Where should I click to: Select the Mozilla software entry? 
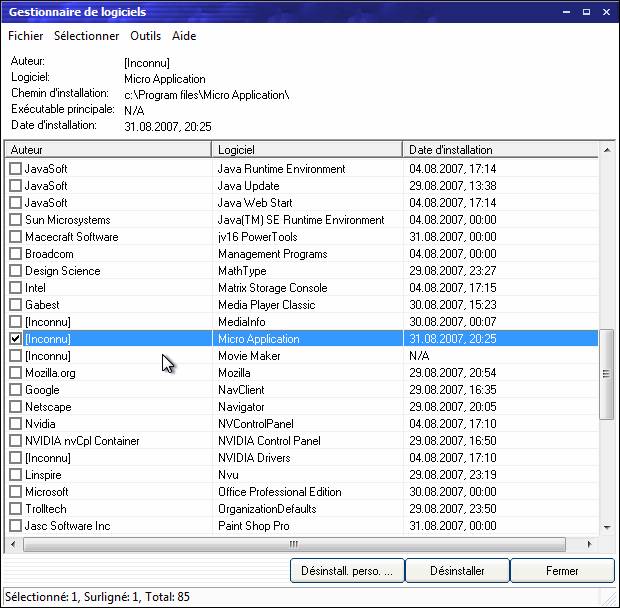pos(234,373)
